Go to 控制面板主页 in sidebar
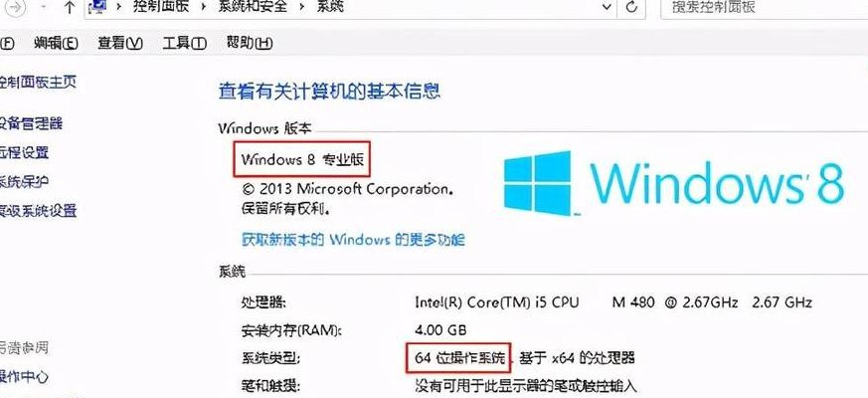This screenshot has height=398, width=868. point(38,83)
